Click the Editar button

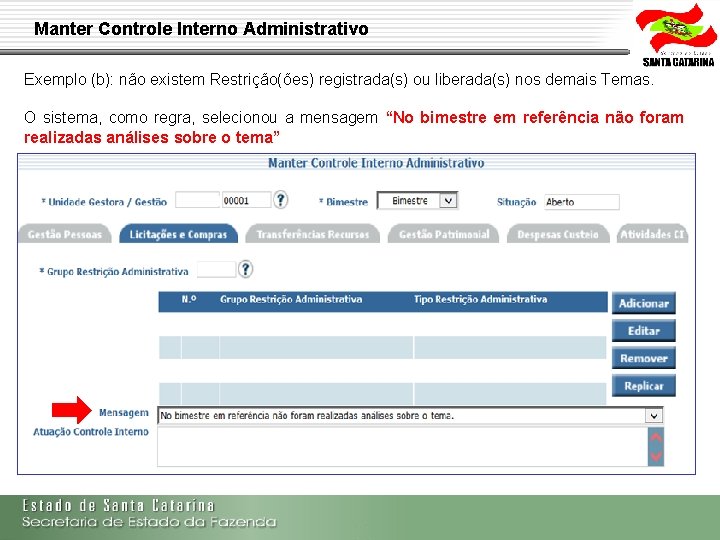(643, 331)
